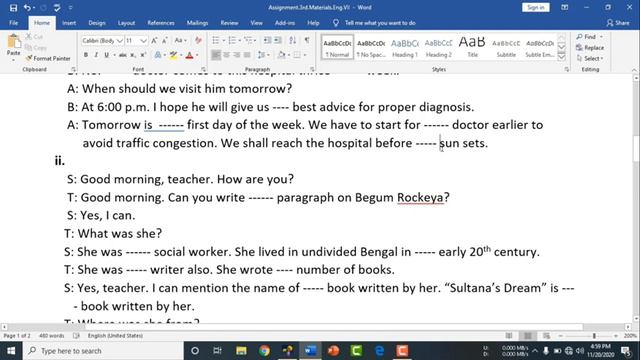Click the Share button
This screenshot has width=640, height=360.
point(618,23)
